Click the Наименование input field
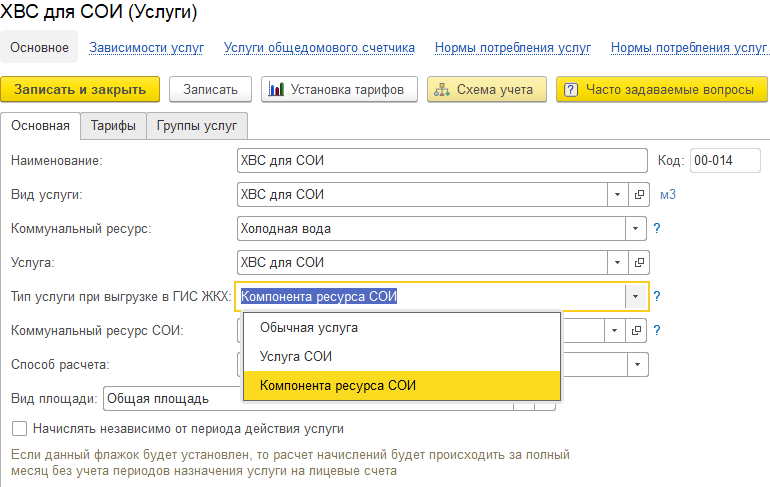 pos(441,161)
